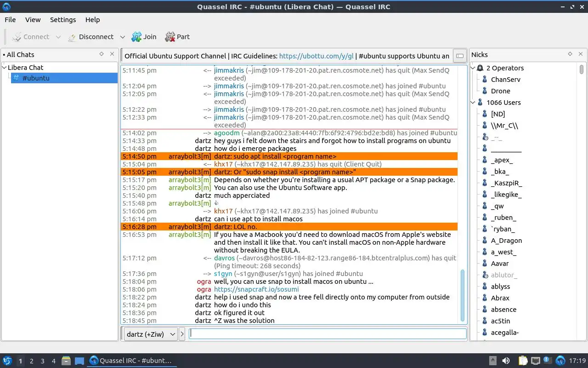This screenshot has width=588, height=368.
Task: Close the All Chats panel
Action: [112, 54]
